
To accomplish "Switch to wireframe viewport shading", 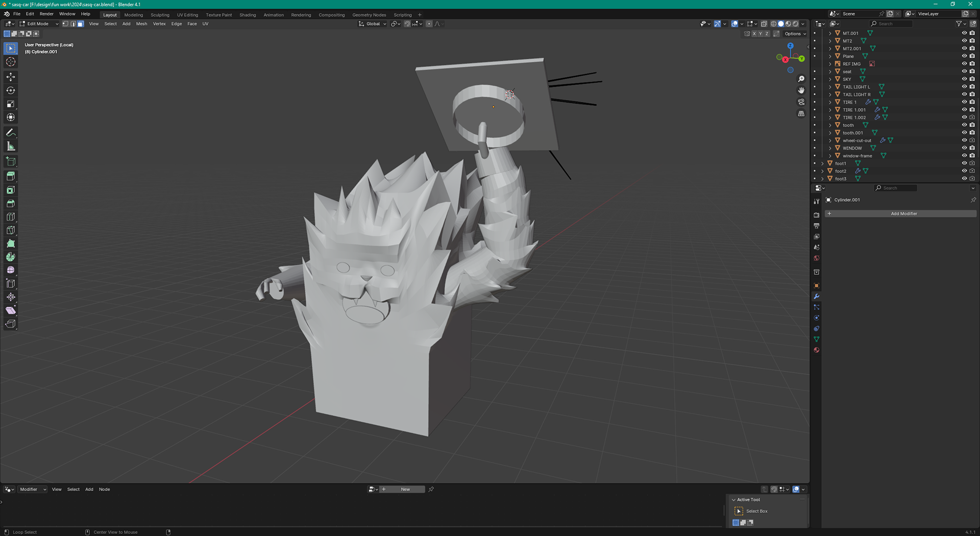I will [x=773, y=24].
